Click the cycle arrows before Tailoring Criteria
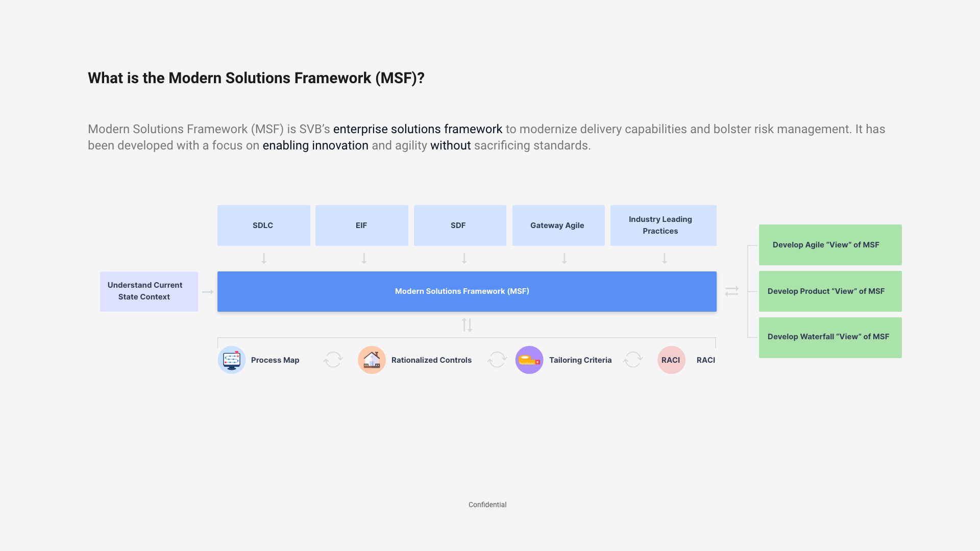 coord(497,360)
